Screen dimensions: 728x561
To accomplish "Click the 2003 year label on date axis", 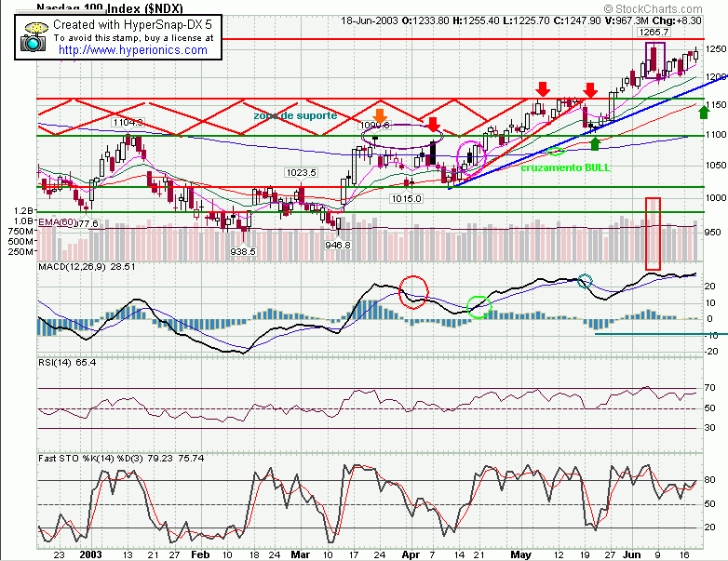I will point(90,555).
